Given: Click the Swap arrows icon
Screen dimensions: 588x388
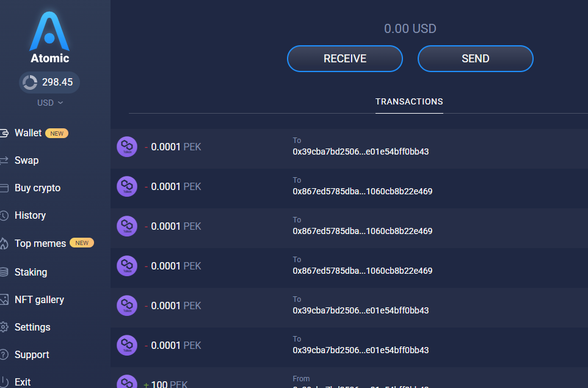Looking at the screenshot, I should [x=4, y=161].
